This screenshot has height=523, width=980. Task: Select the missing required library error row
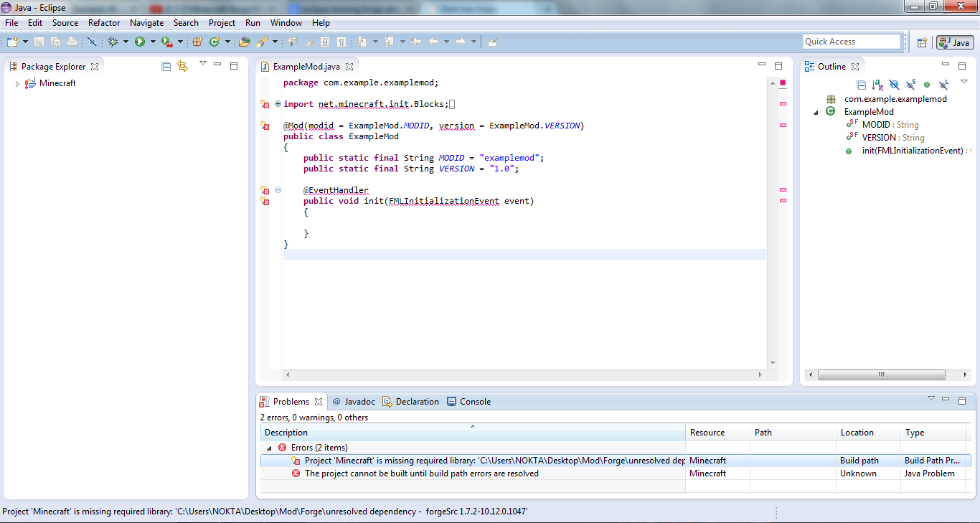click(x=616, y=461)
